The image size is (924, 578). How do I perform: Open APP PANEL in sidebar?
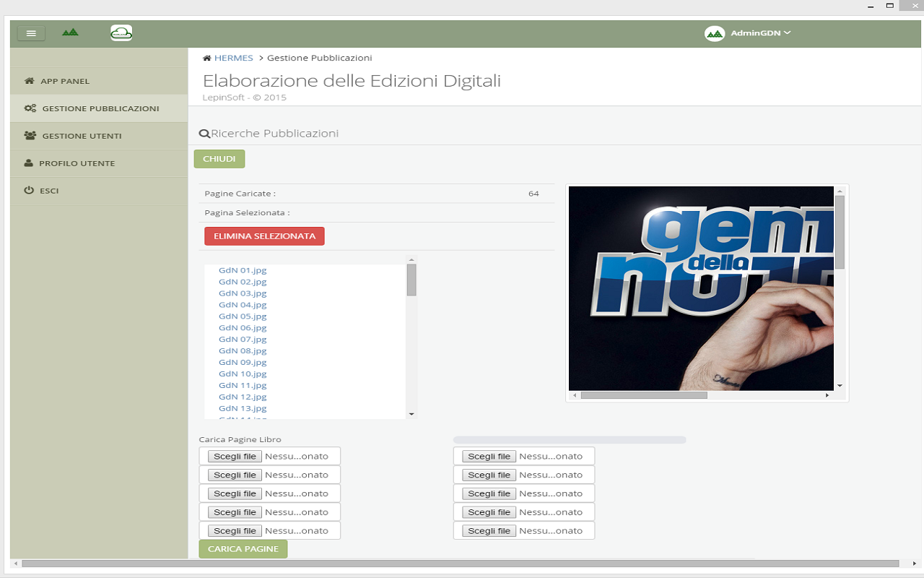point(99,81)
